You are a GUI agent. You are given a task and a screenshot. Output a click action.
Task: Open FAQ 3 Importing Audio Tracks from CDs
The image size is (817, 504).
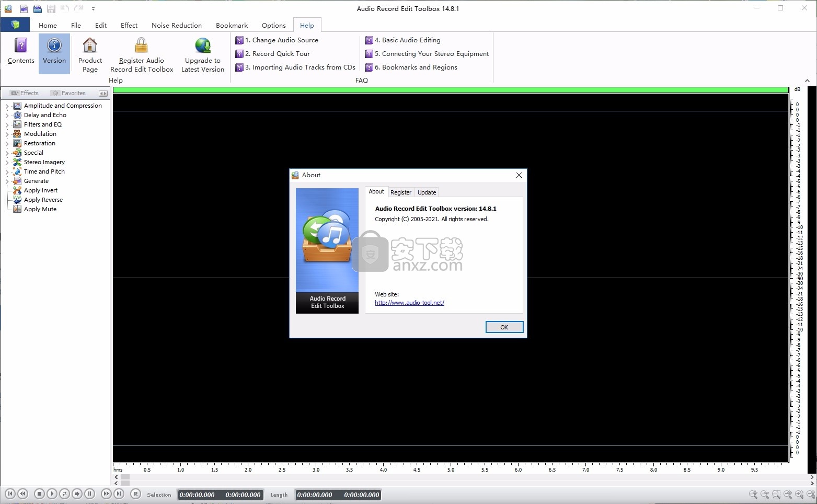click(295, 67)
